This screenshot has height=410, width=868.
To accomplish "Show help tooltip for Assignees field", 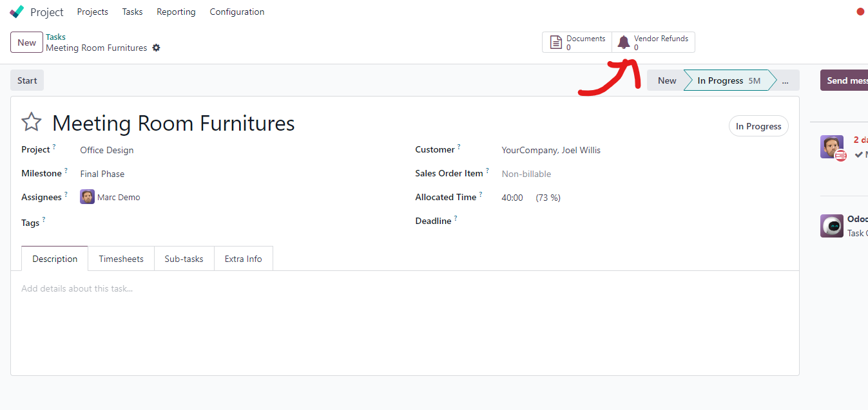I will click(66, 194).
